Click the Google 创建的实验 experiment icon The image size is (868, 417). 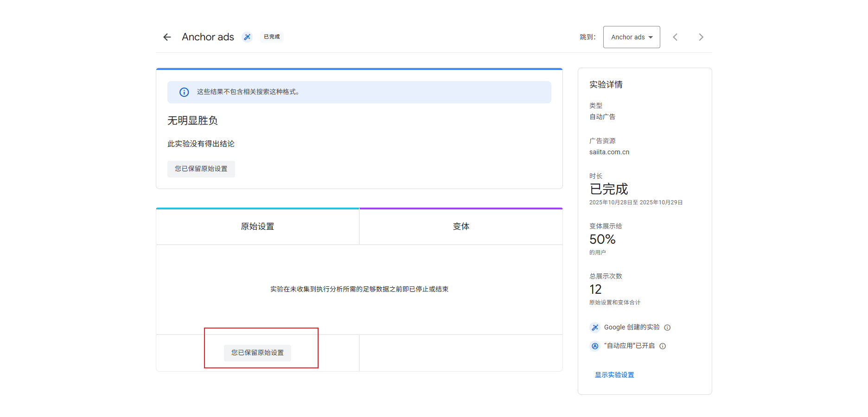[595, 327]
